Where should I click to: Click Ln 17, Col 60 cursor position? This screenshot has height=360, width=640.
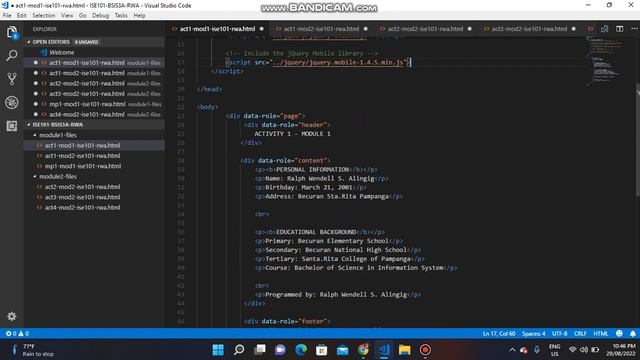tap(499, 333)
